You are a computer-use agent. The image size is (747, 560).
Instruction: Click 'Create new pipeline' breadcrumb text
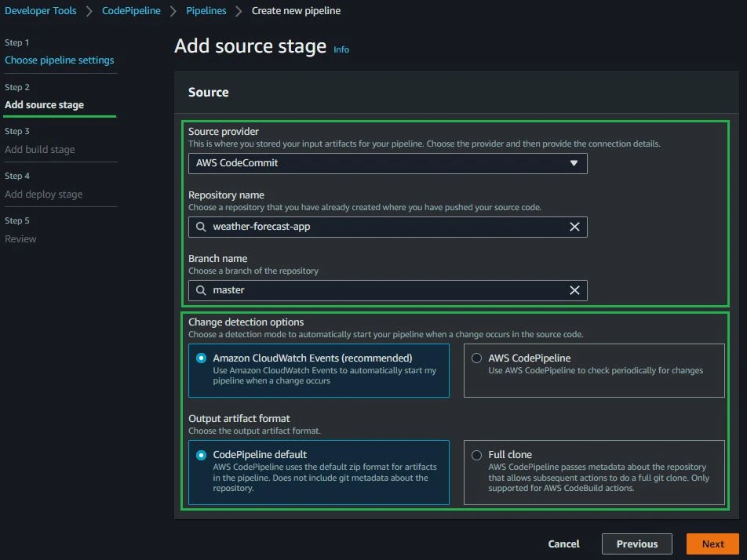point(296,10)
